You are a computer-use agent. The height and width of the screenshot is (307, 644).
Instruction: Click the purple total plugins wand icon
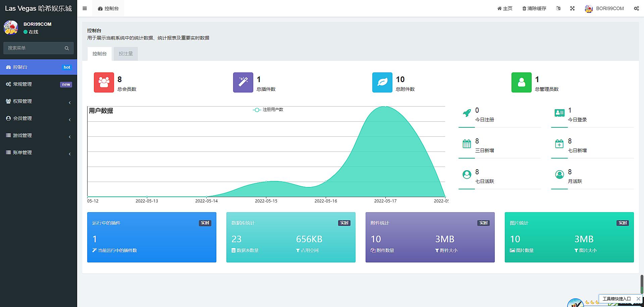[x=243, y=82]
